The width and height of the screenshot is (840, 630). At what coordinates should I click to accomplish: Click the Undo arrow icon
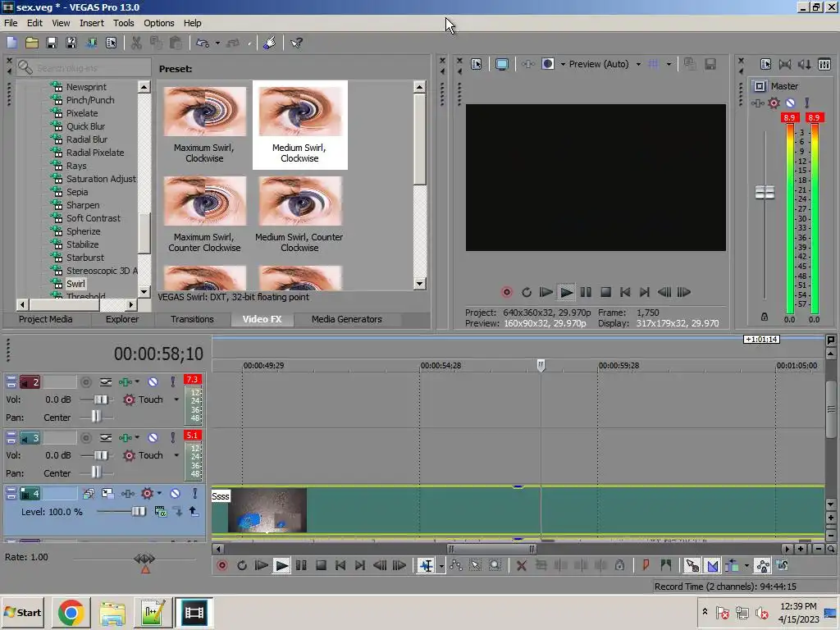tap(203, 43)
